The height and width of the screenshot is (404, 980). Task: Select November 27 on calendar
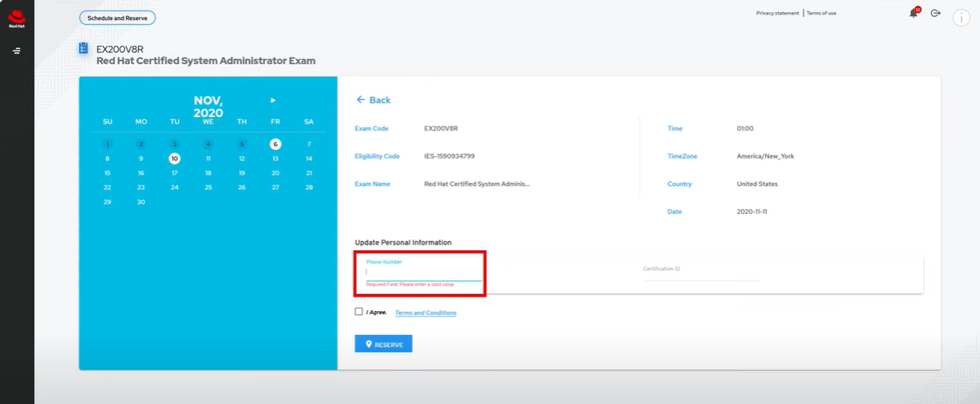pyautogui.click(x=275, y=188)
